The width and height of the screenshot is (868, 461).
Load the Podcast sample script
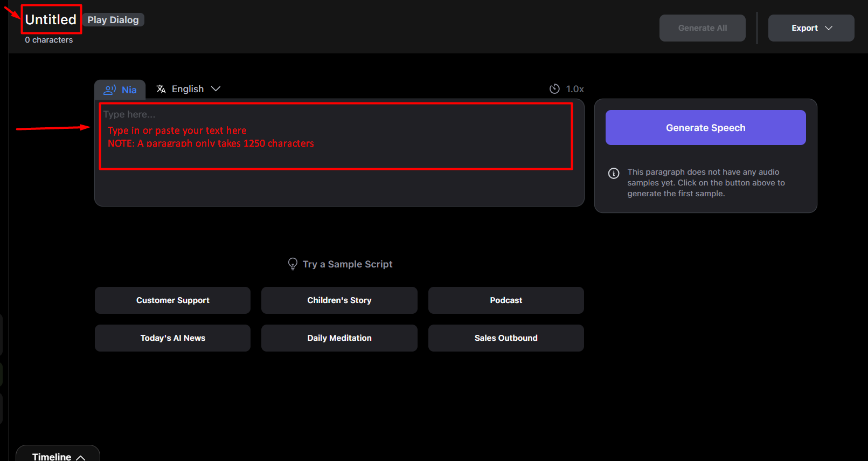[506, 300]
